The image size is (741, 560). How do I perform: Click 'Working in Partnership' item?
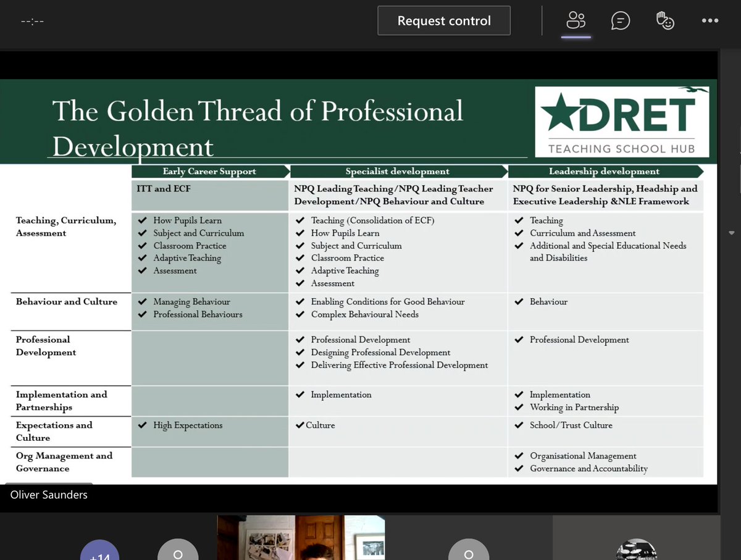(574, 407)
